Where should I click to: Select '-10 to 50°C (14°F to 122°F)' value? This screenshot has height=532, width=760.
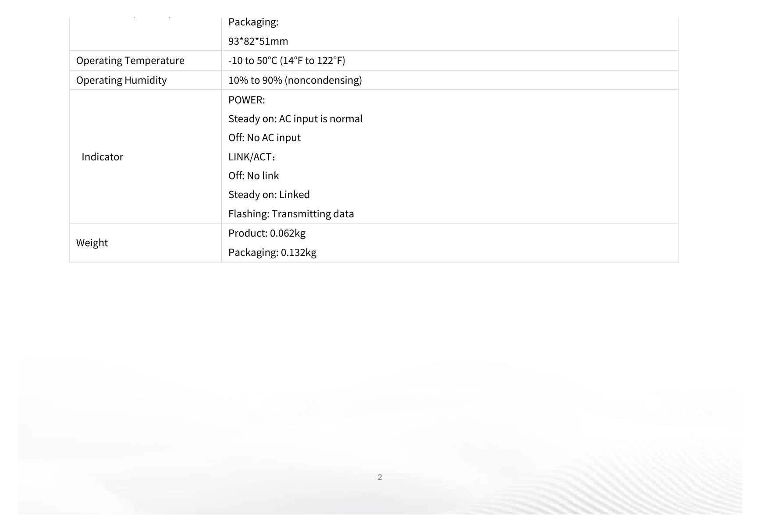(287, 60)
